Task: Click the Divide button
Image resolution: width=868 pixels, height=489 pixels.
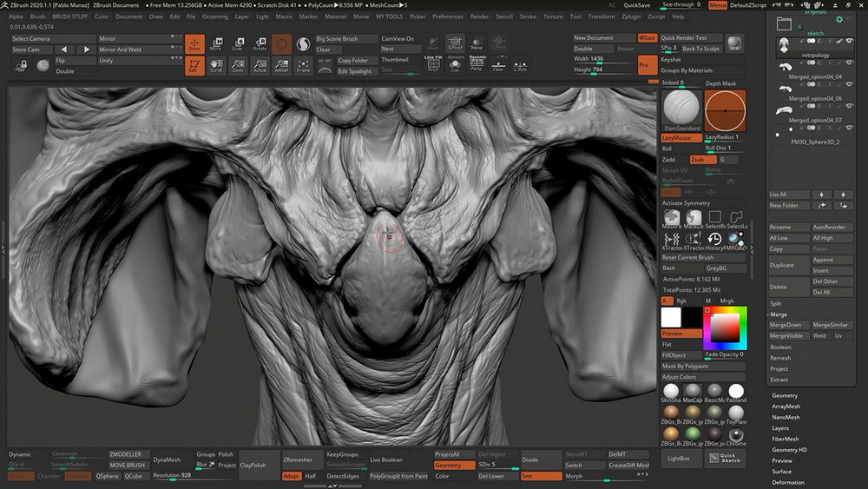Action: coord(541,459)
